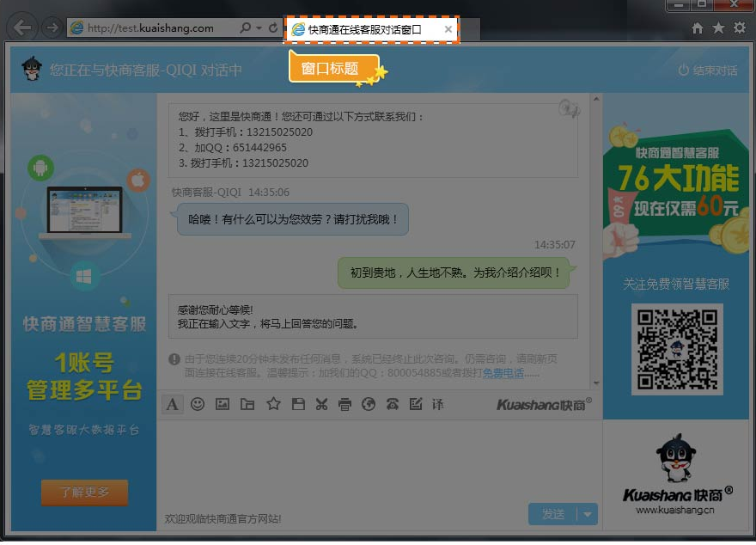Click the 快商通智慧客服 heading in left banner

pos(84,324)
